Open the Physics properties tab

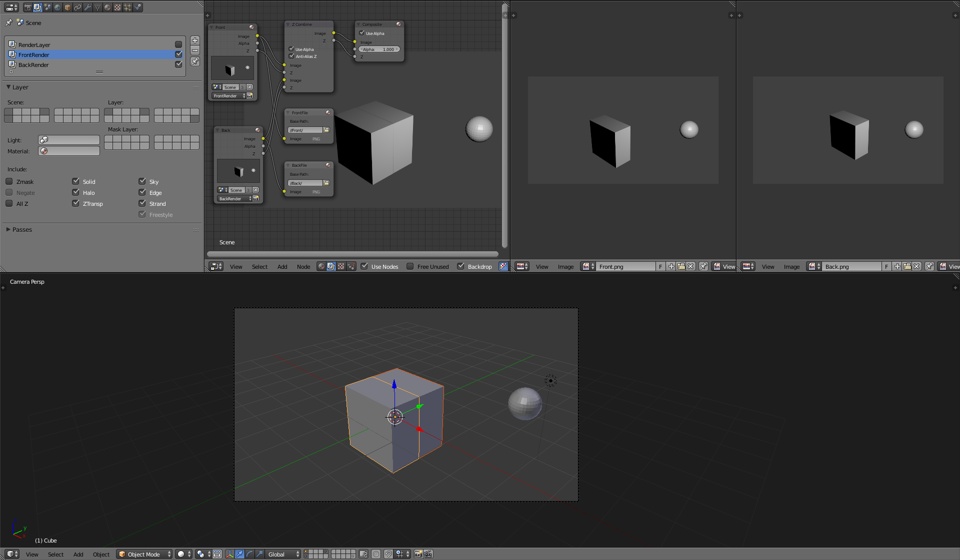click(x=137, y=7)
